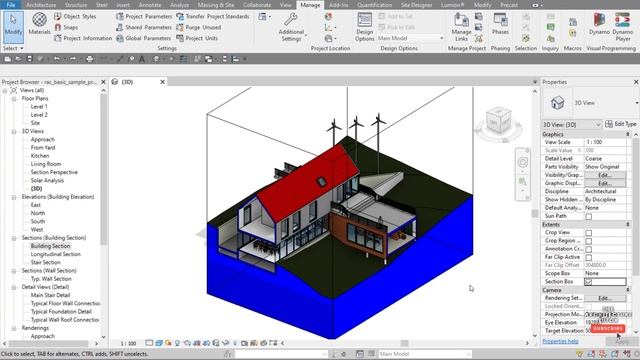Collapse Detail Views (Detail) node
The image size is (640, 360).
14,287
